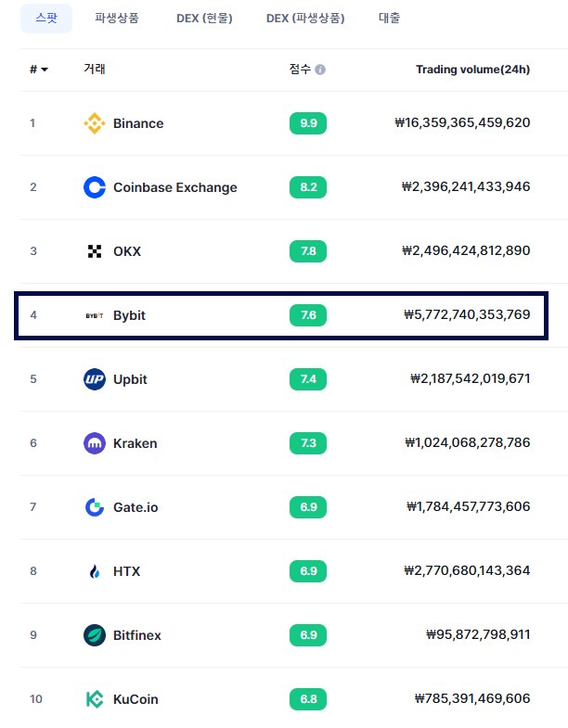The image size is (568, 728).
Task: Click the OKX logo icon
Action: pos(95,251)
